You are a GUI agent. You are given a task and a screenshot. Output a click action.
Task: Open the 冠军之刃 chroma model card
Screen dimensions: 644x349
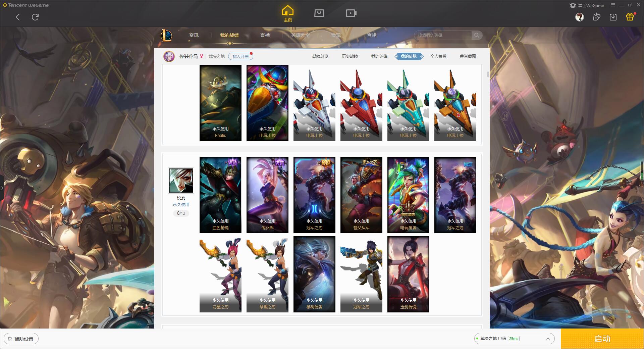[361, 274]
